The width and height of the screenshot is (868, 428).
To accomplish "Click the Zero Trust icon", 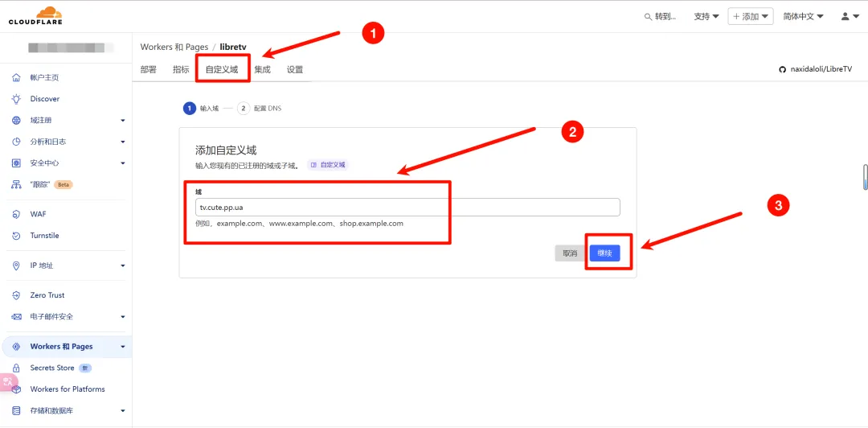I will pos(17,295).
